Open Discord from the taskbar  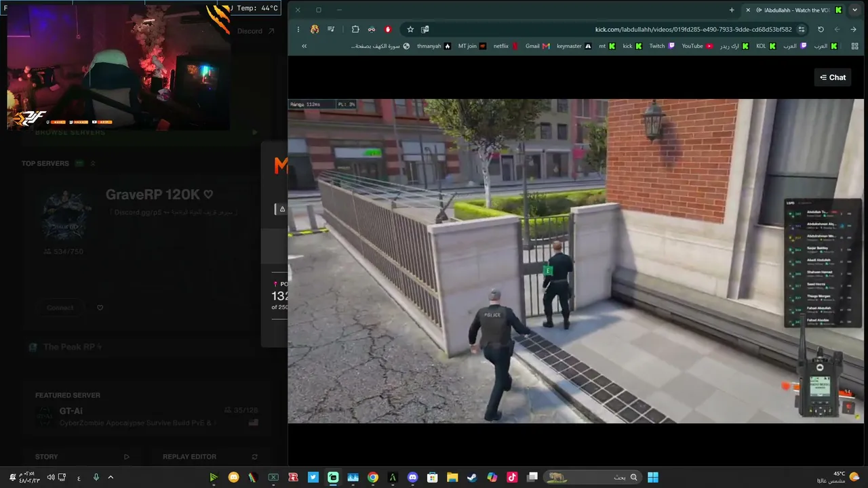(x=413, y=477)
